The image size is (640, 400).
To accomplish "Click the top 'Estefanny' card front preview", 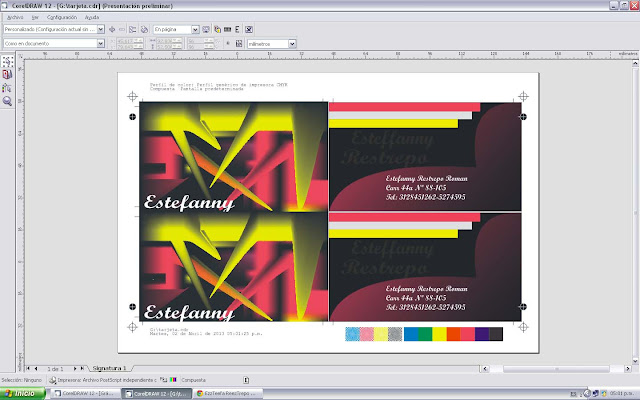I will (x=234, y=157).
